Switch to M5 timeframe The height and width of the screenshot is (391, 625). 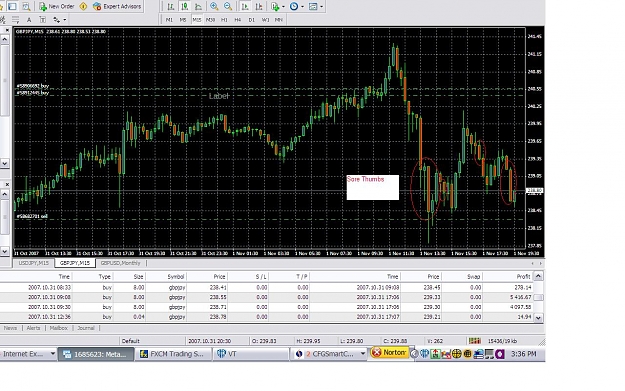[x=183, y=20]
